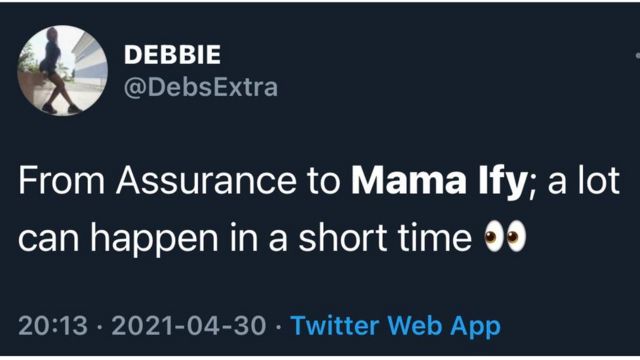Image resolution: width=640 pixels, height=360 pixels.
Task: Click the words a lot after semicolon
Action: 584,180
